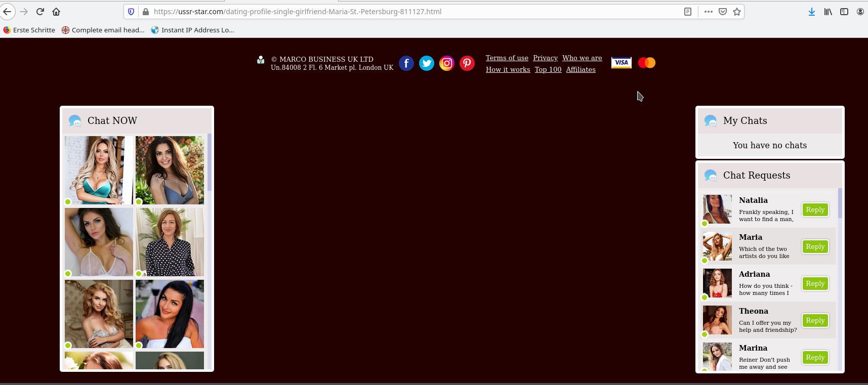Open the How it works link
868x385 pixels.
pos(508,70)
